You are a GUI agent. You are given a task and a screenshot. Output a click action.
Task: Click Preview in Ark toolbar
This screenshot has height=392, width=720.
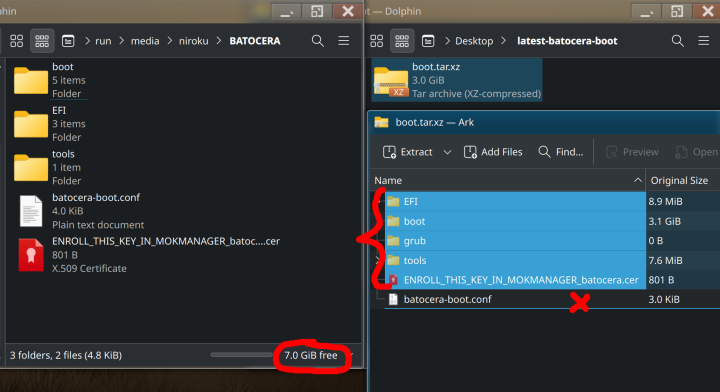632,152
